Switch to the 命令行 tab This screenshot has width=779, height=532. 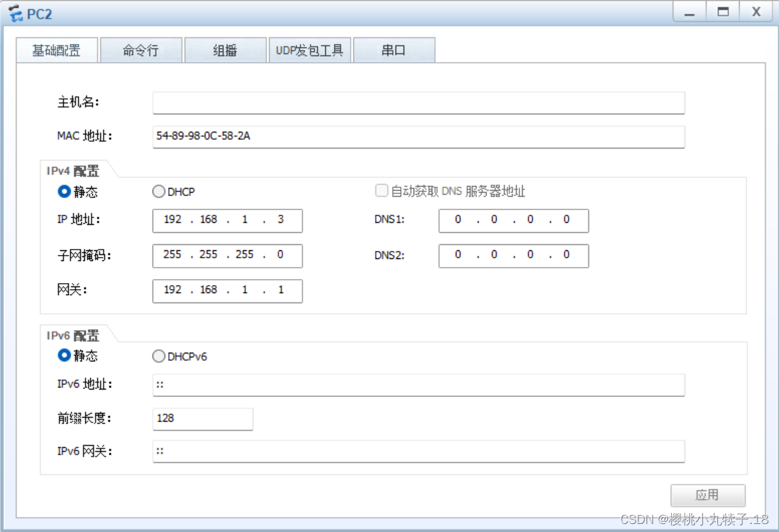pyautogui.click(x=140, y=50)
